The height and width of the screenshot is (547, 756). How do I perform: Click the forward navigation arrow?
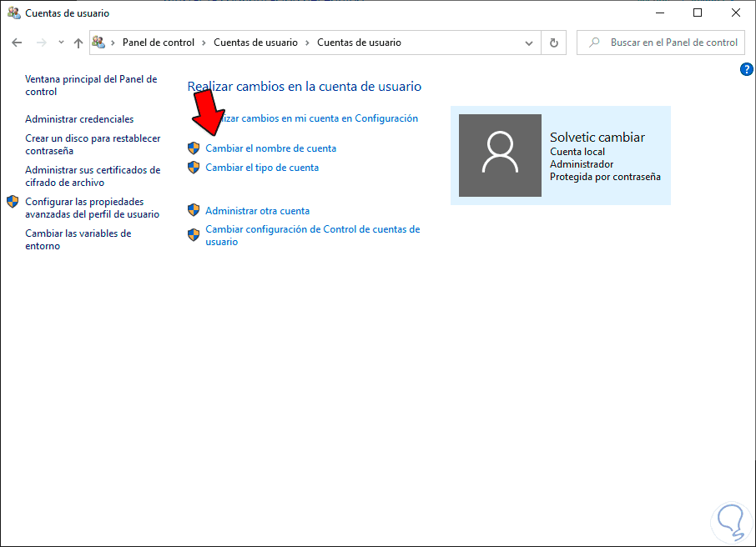click(42, 43)
